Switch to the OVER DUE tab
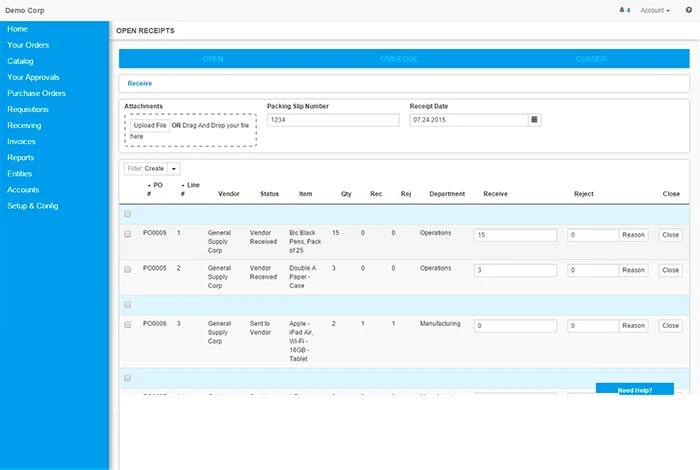Screen dimensions: 700x470 (399, 59)
